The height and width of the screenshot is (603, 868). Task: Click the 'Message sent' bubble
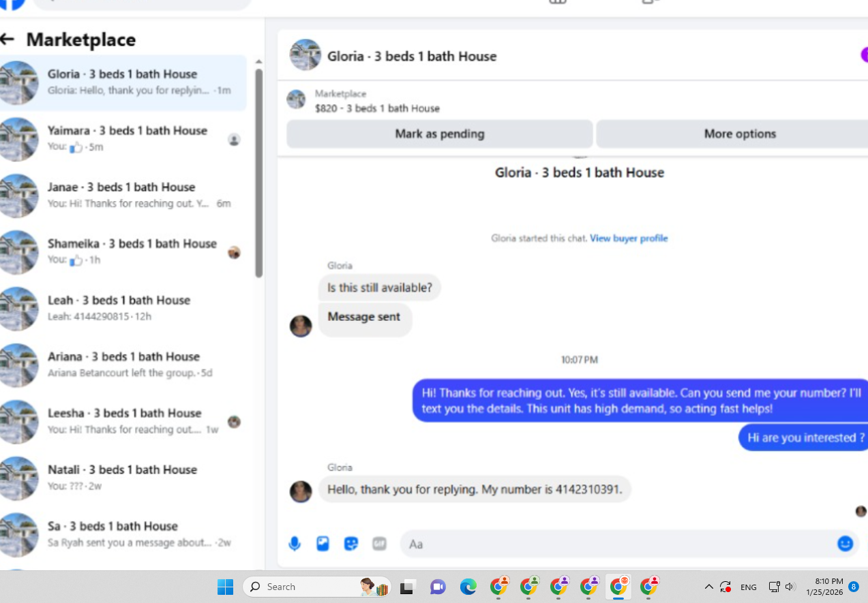tap(365, 319)
